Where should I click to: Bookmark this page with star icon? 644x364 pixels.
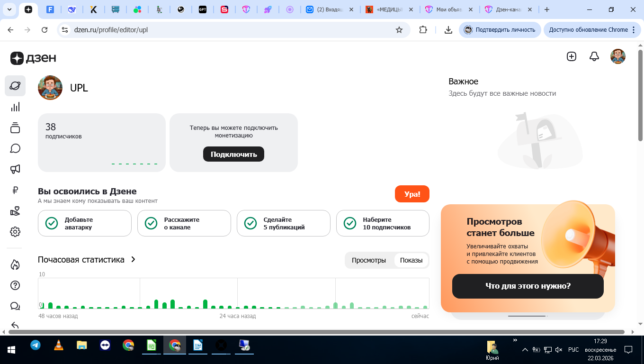tap(399, 29)
